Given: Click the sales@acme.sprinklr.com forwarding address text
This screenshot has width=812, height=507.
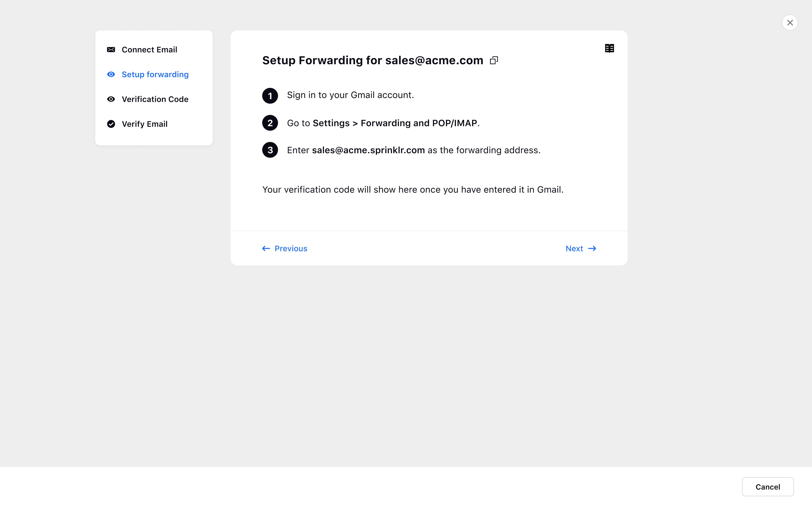Looking at the screenshot, I should pyautogui.click(x=369, y=150).
